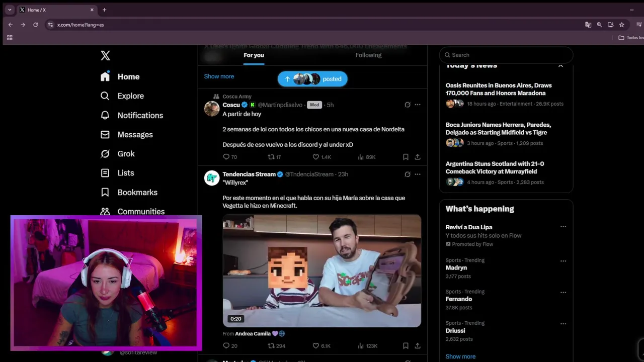
Task: Open Communities in the sidebar
Action: pyautogui.click(x=132, y=211)
